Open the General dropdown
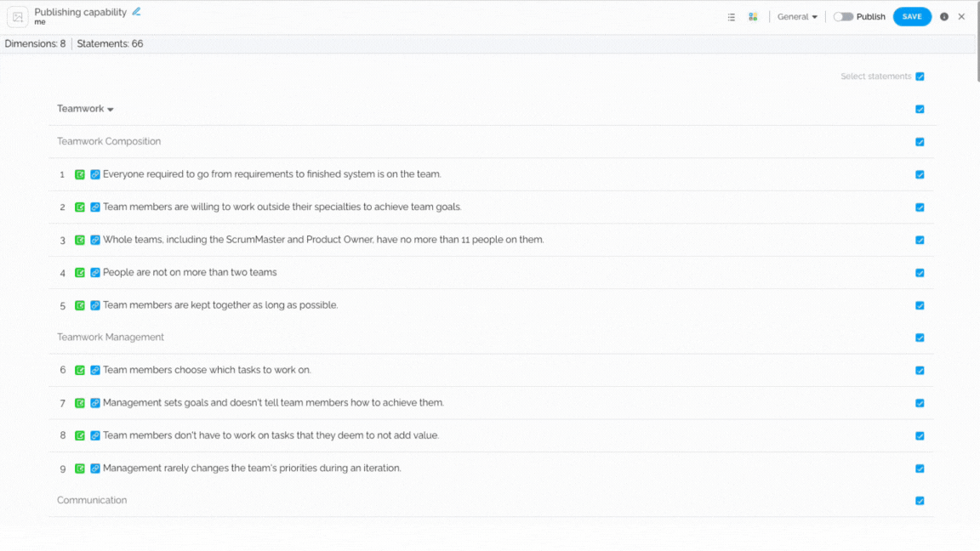Image resolution: width=980 pixels, height=551 pixels. tap(797, 17)
